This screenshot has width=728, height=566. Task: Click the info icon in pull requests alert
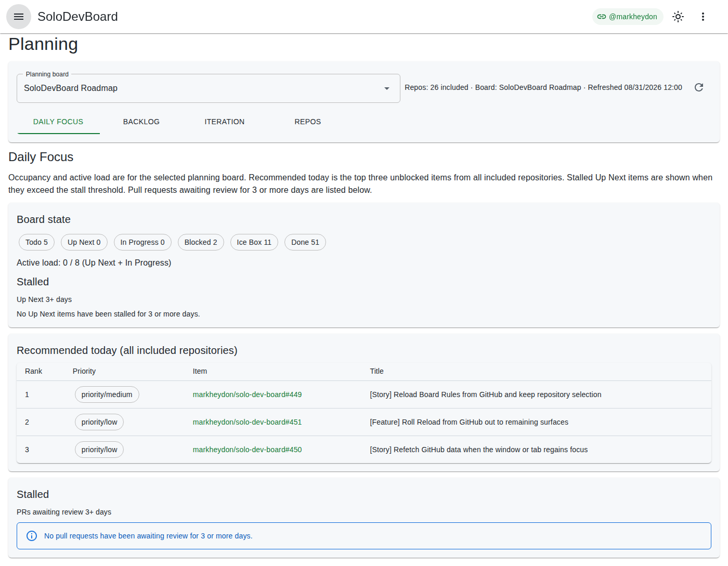(x=32, y=536)
